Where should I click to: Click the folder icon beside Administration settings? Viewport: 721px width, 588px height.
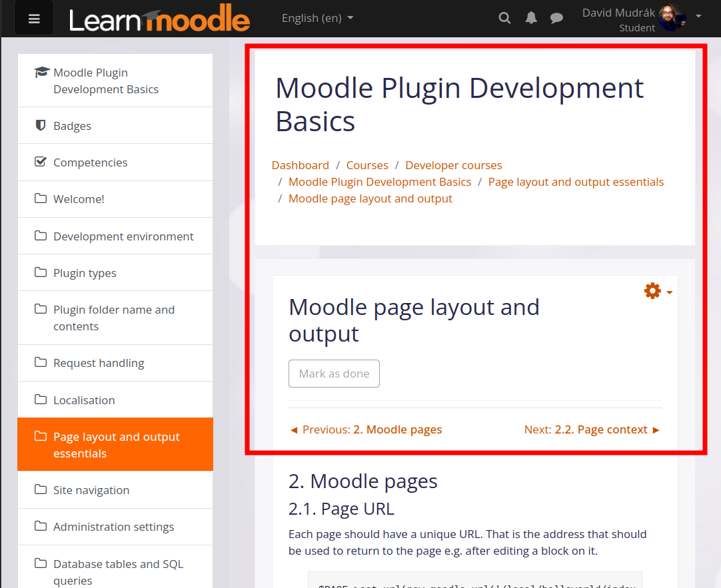point(41,526)
